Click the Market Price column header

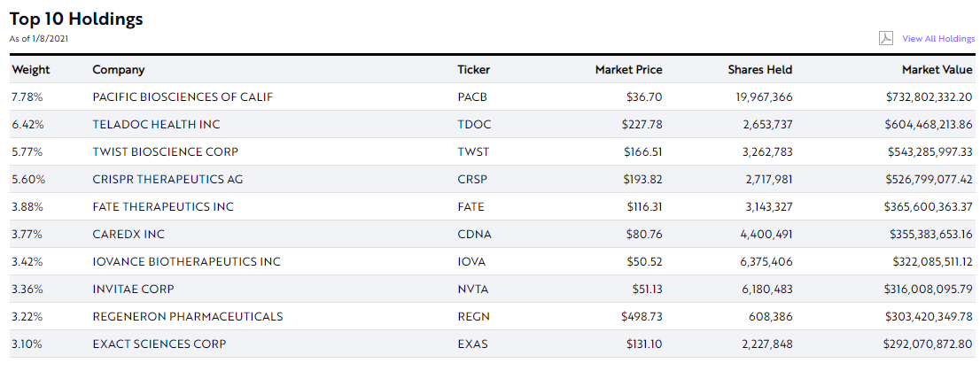click(628, 70)
